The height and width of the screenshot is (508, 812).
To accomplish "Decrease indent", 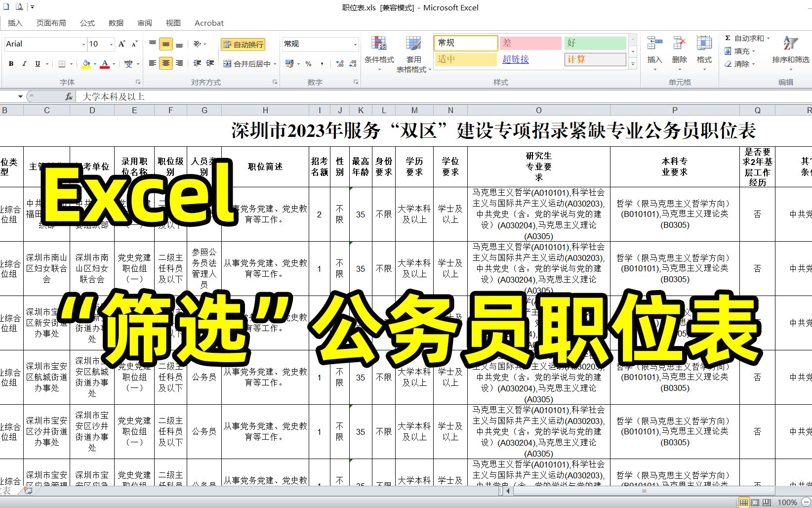I will [197, 63].
